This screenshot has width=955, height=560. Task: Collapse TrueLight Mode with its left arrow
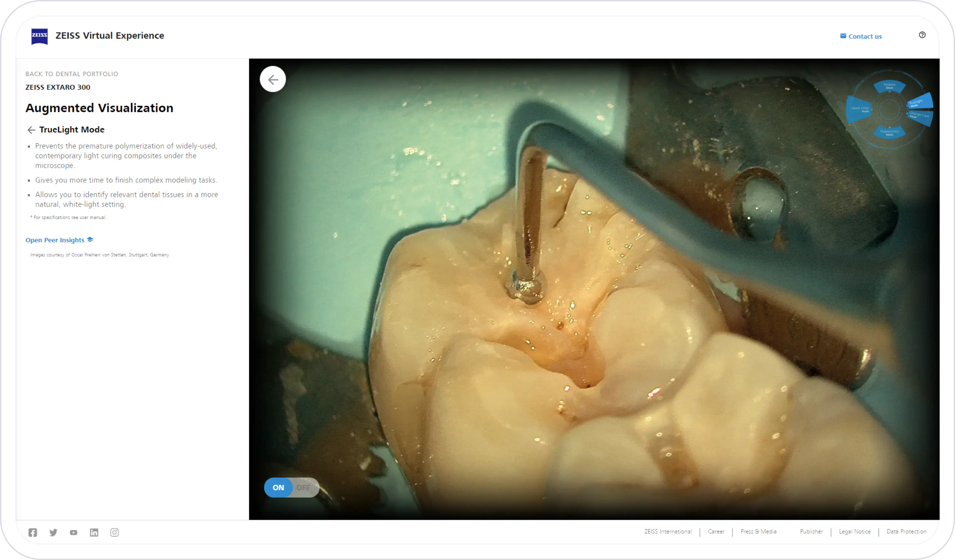pos(31,130)
